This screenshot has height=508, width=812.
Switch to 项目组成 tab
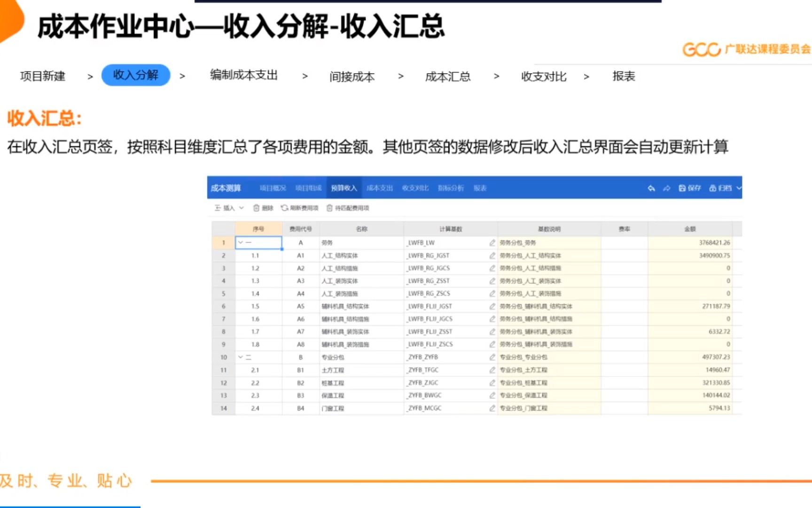pos(308,188)
